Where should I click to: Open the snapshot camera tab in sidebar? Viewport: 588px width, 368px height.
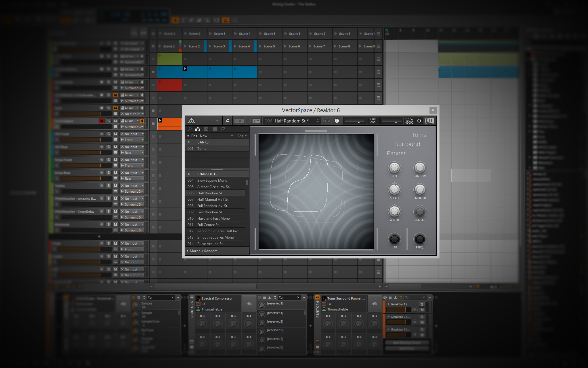pos(198,129)
